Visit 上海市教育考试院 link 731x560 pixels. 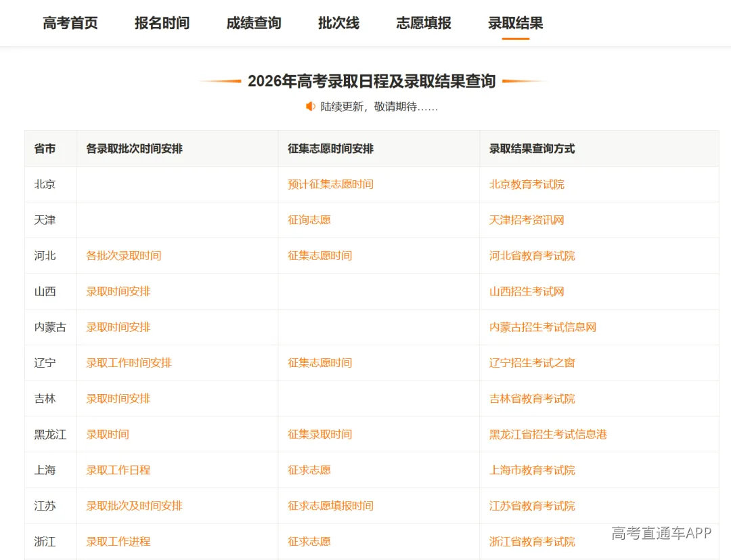[531, 470]
